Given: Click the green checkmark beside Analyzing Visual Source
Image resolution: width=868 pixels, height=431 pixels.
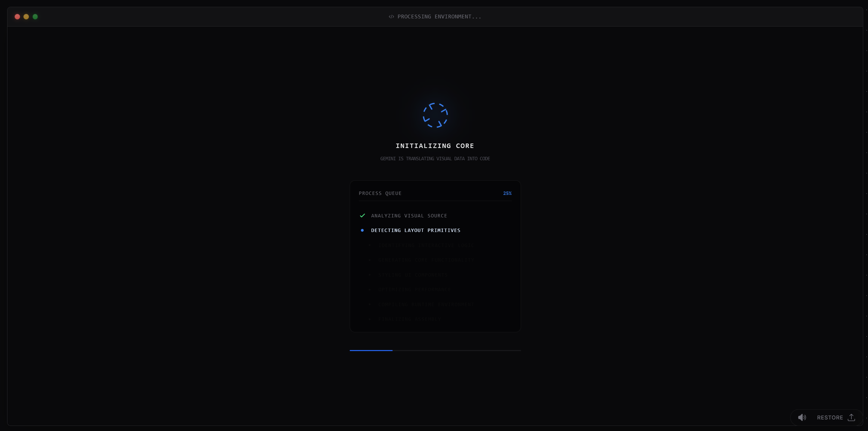Looking at the screenshot, I should [x=362, y=216].
